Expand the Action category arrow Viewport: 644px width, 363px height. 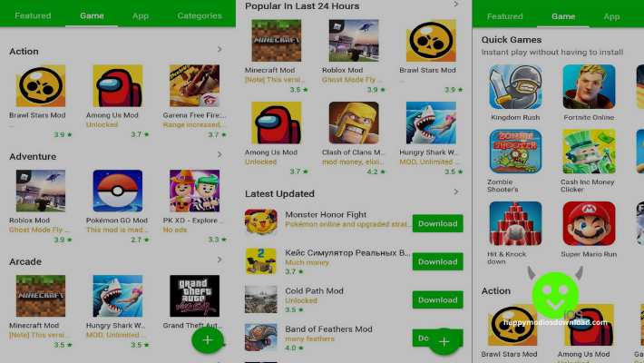click(220, 49)
